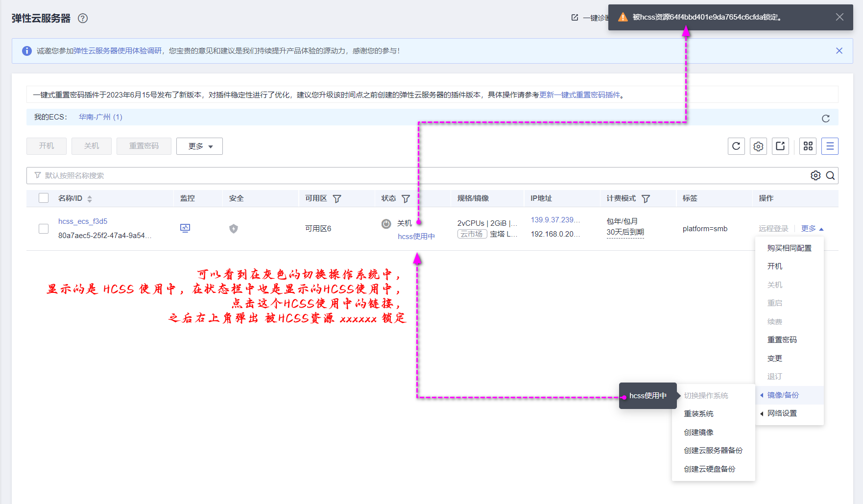Screen dimensions: 863x504
Task: Choose 变更 from the operations menu
Action: 790,359
